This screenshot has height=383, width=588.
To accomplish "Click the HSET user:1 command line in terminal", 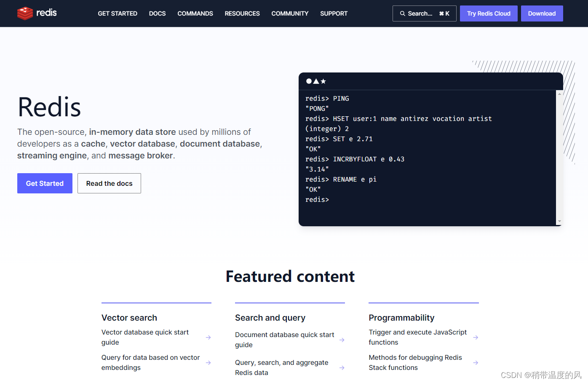I will point(398,119).
